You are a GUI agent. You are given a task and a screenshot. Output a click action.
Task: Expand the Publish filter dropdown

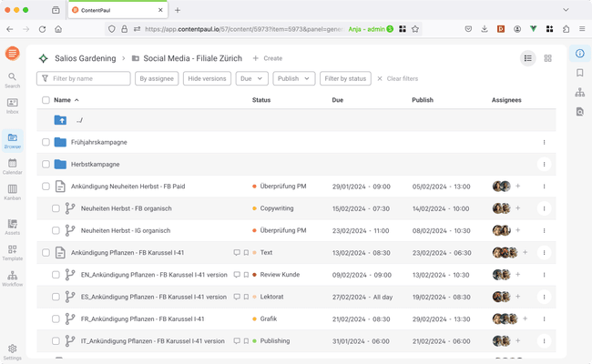click(x=294, y=78)
